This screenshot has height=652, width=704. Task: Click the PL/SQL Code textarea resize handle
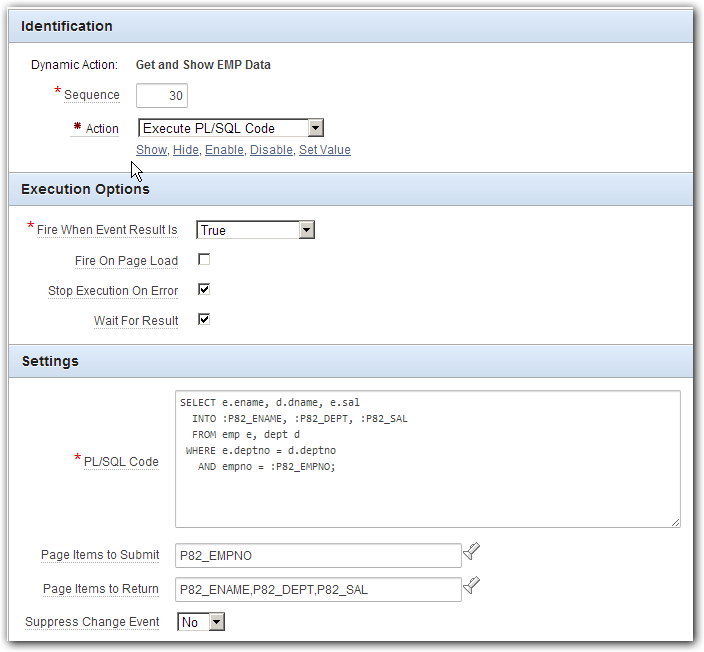tap(675, 522)
